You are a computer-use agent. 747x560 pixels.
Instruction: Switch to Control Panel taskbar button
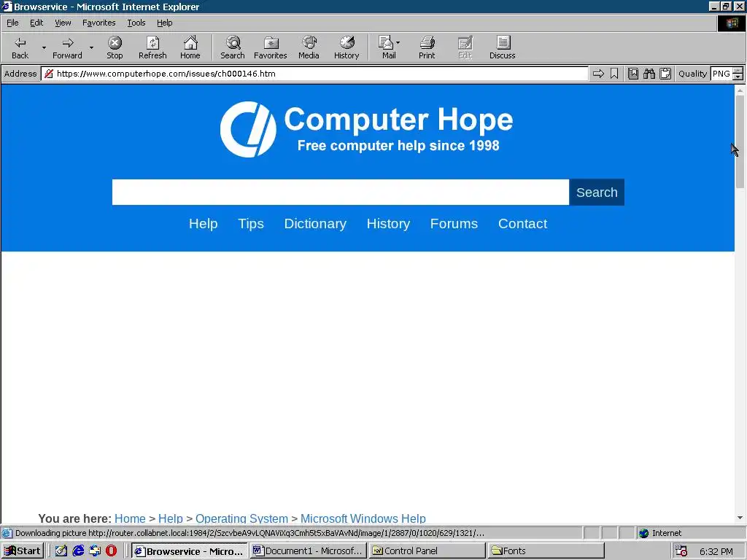[427, 551]
